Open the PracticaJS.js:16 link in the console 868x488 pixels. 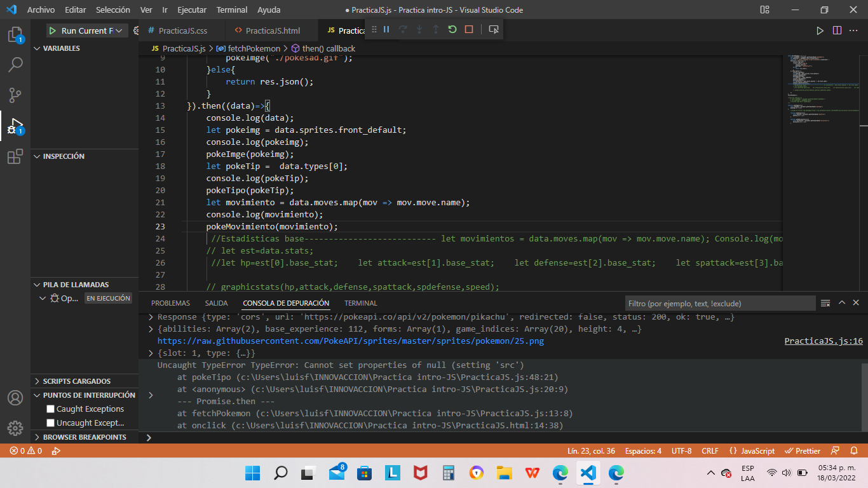coord(823,341)
